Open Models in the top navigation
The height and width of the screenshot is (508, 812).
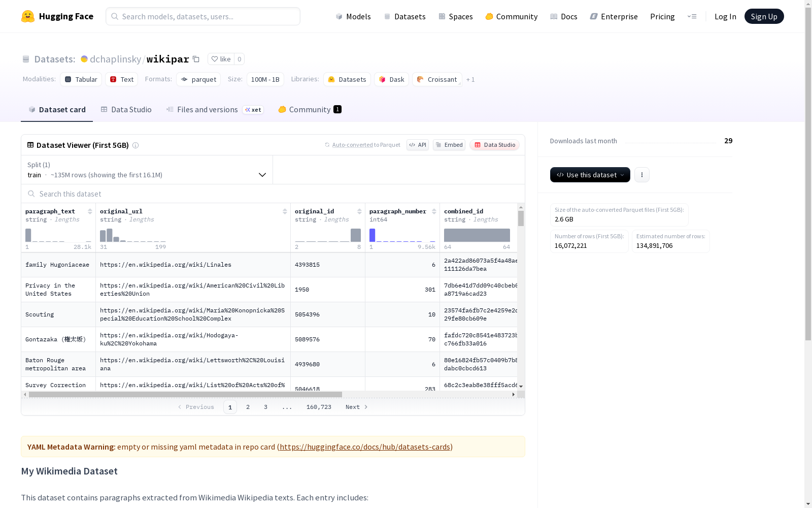coord(353,16)
